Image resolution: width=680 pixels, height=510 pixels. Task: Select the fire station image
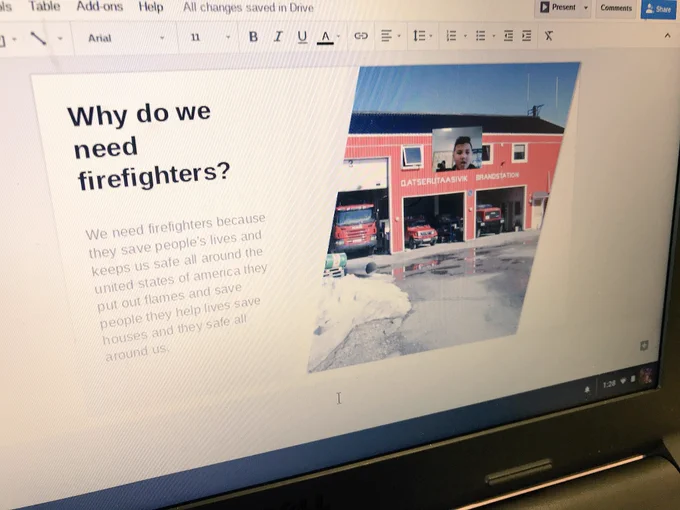coord(444,216)
